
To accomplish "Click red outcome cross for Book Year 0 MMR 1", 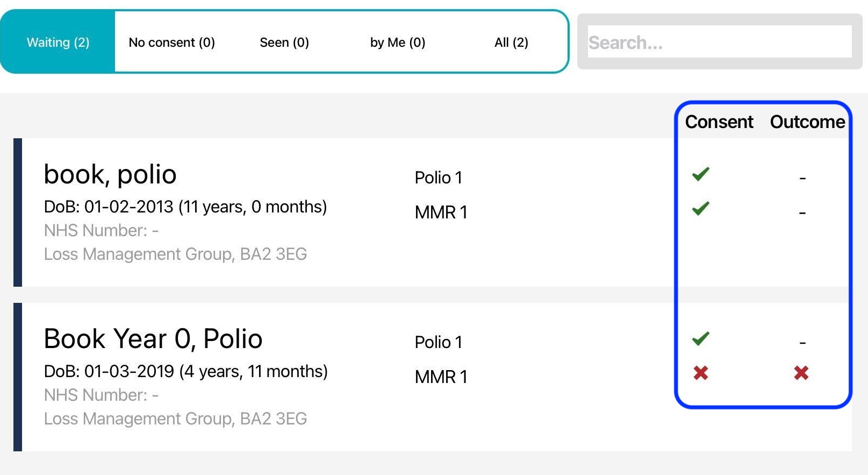I will click(801, 373).
